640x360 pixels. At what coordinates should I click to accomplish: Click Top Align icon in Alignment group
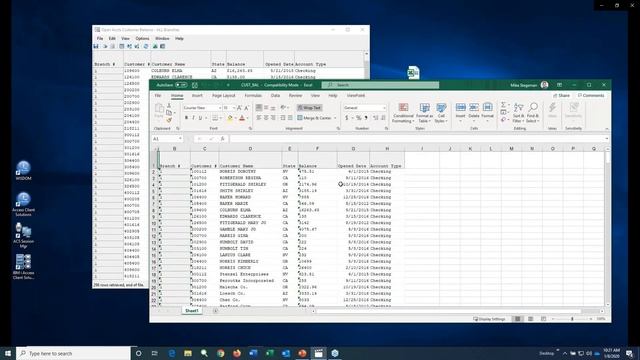(x=259, y=107)
